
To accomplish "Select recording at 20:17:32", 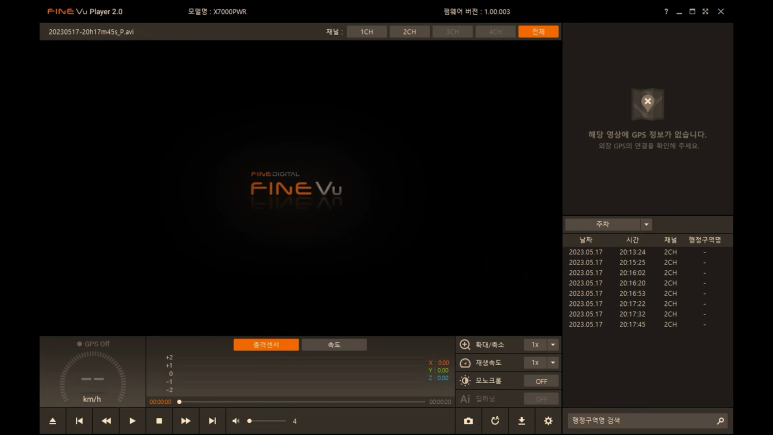I will [647, 314].
